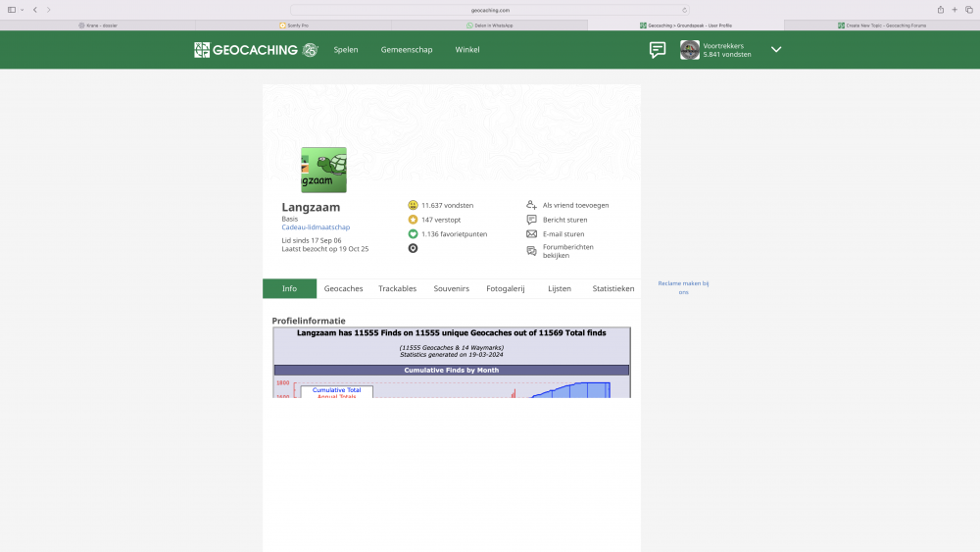Open the Share sheet in Safari

(x=940, y=10)
